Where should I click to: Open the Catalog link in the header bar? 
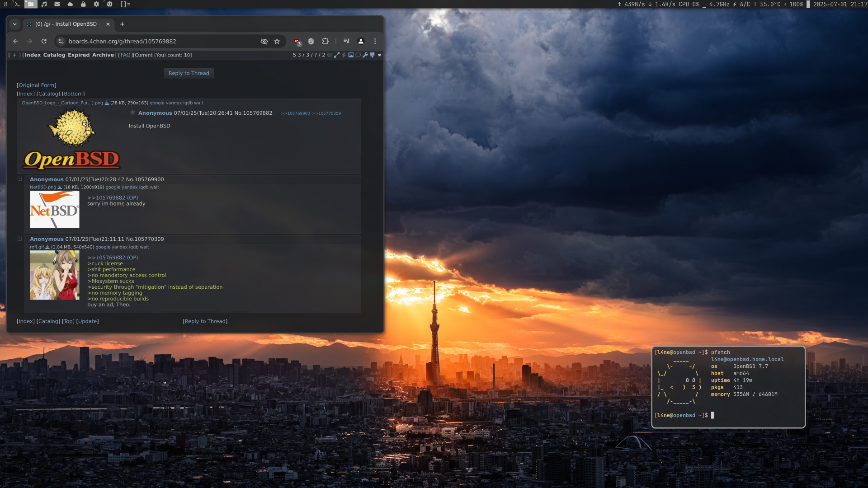click(x=54, y=55)
